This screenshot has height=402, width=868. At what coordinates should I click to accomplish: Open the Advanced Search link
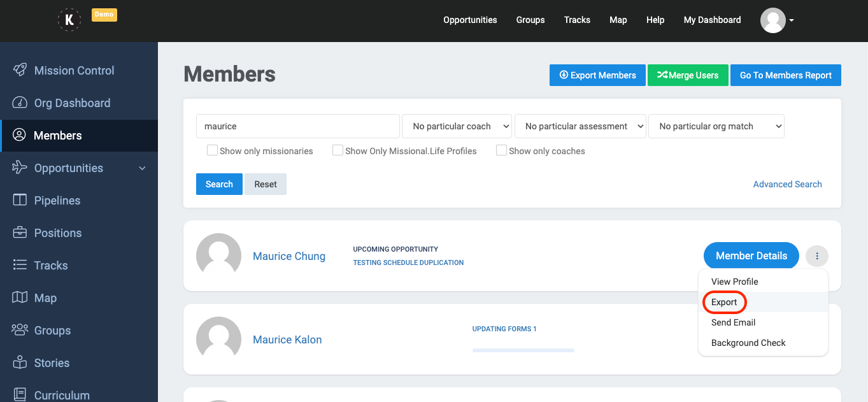pos(787,184)
